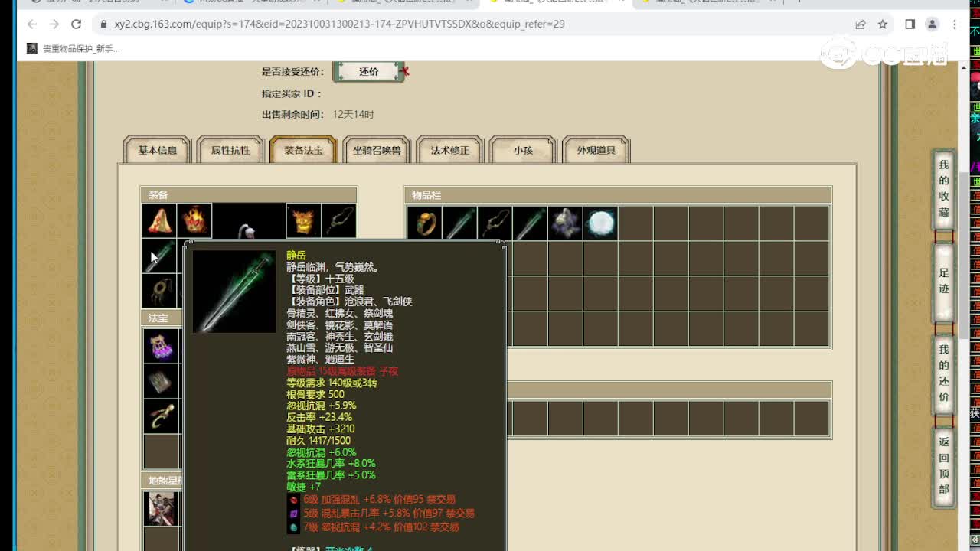
Task: Click the brown amulet equipment icon
Action: (159, 291)
